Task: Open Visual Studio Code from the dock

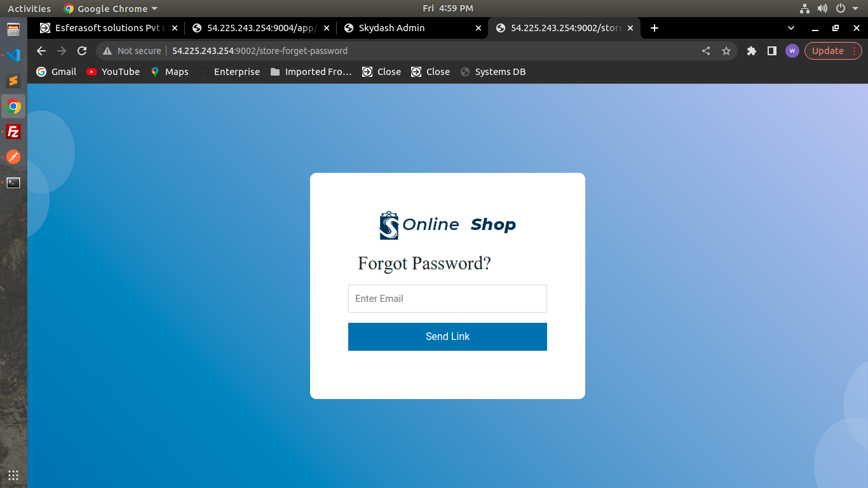Action: [x=13, y=55]
